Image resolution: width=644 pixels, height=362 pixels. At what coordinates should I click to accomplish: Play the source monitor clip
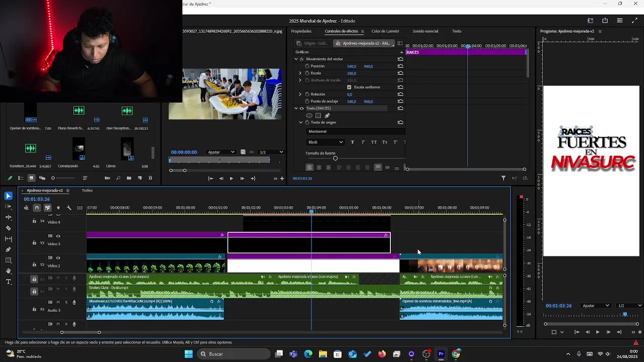tap(231, 178)
